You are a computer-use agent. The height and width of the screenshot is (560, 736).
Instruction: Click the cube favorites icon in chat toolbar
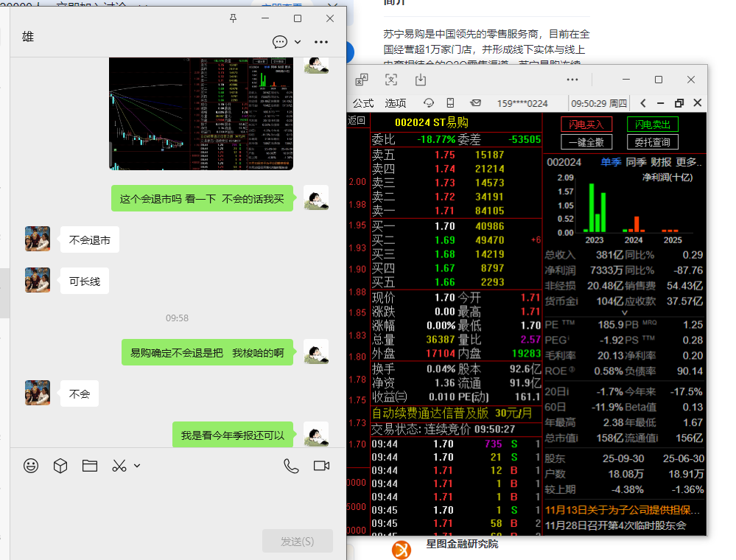click(60, 466)
